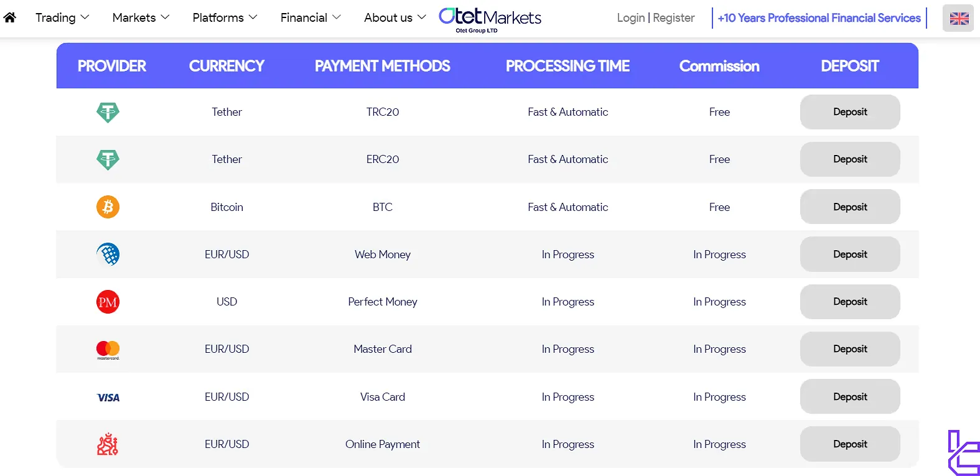Open the UK flag language selector
Image resolution: width=980 pixels, height=476 pixels.
pyautogui.click(x=958, y=18)
